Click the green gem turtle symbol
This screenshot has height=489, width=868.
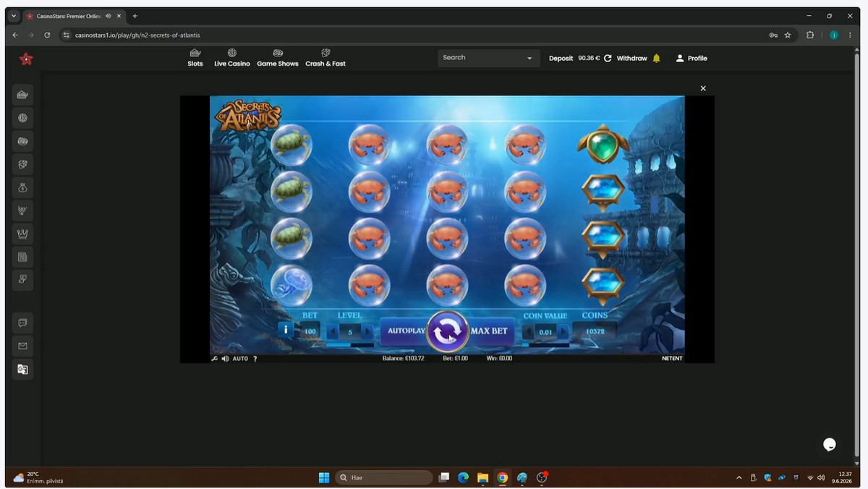click(603, 144)
